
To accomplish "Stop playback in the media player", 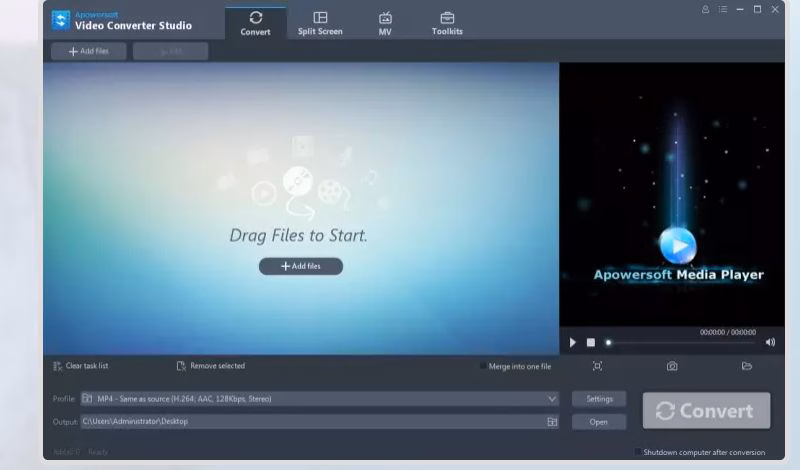I will point(591,342).
